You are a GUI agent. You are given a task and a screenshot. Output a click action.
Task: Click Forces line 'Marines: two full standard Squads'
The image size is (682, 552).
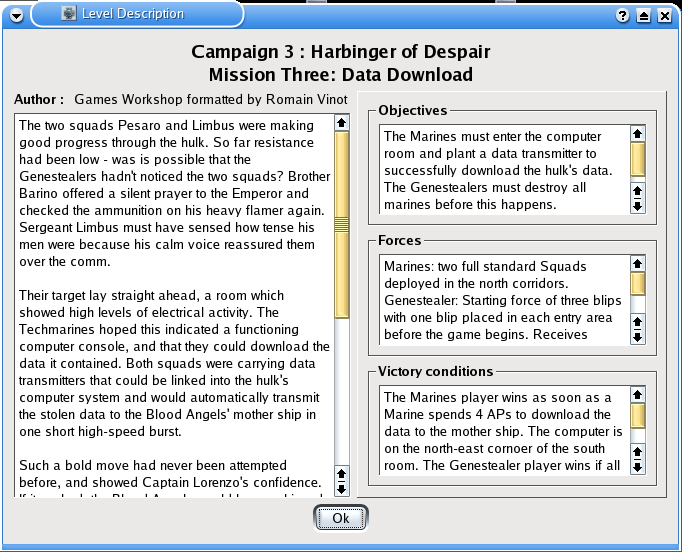pyautogui.click(x=485, y=266)
